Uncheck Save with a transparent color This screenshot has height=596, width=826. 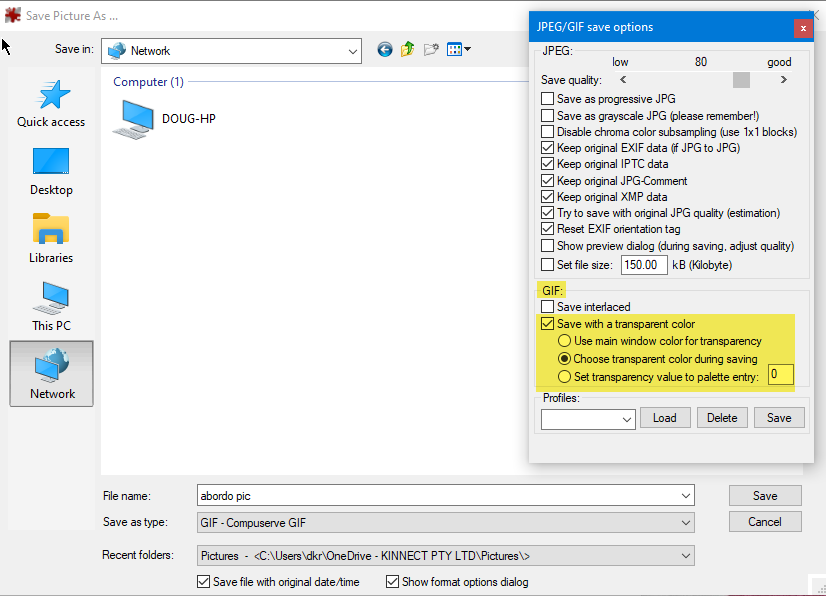click(548, 324)
